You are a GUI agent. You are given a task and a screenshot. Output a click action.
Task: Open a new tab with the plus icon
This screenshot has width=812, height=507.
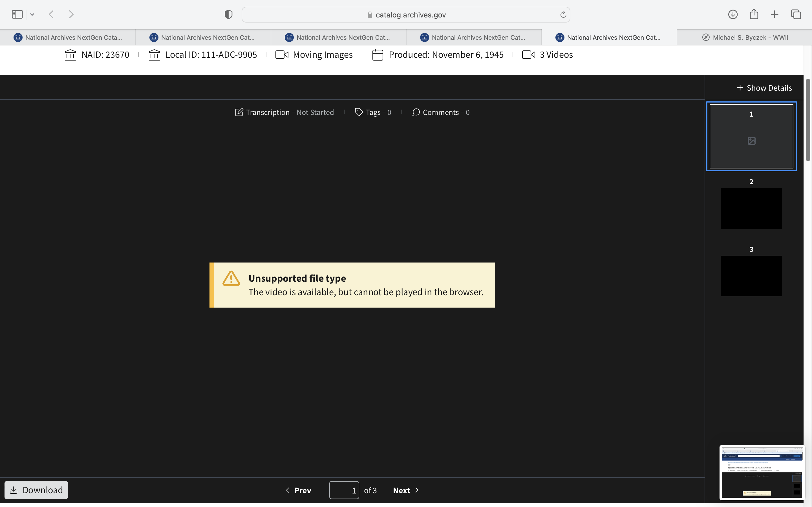coord(775,14)
